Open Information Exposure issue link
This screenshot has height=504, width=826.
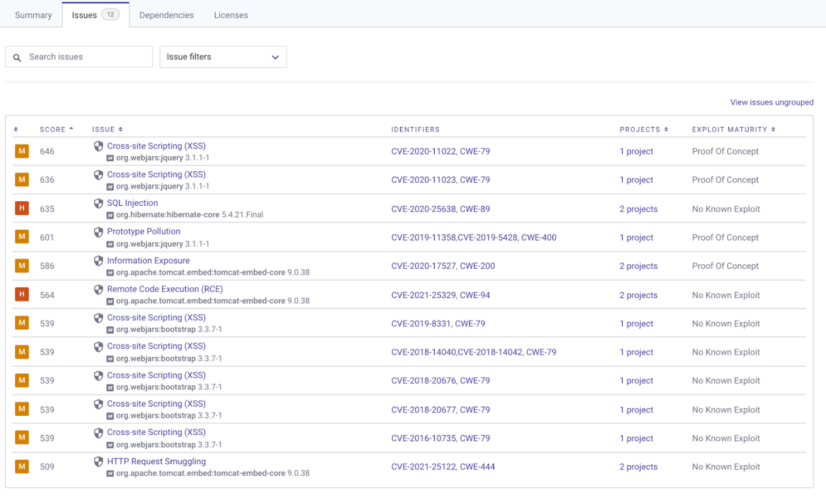tap(148, 261)
